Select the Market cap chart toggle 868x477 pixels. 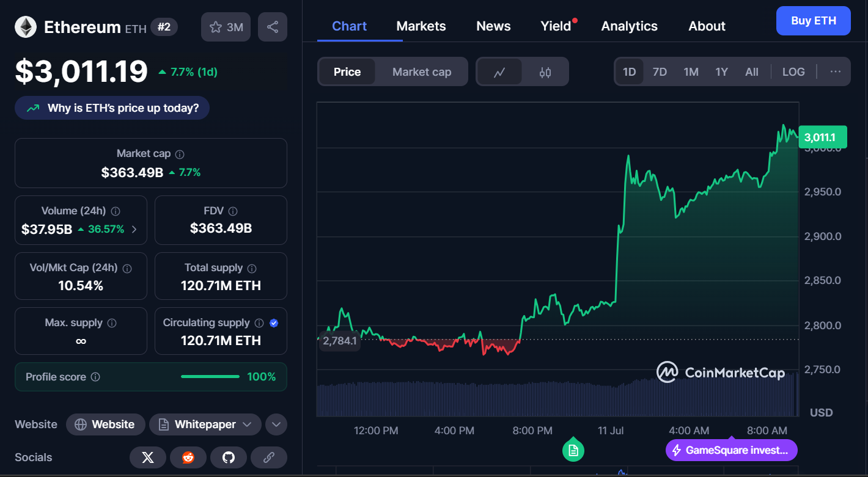point(422,72)
